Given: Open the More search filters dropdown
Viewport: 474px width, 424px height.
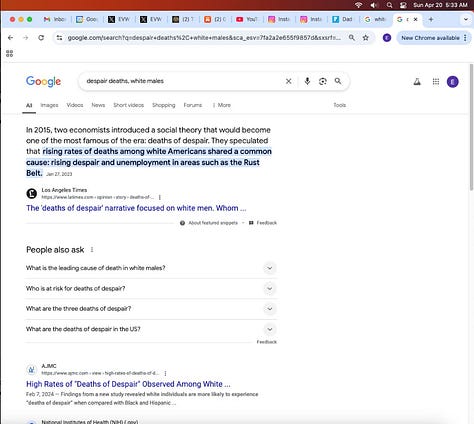Looking at the screenshot, I should [222, 105].
